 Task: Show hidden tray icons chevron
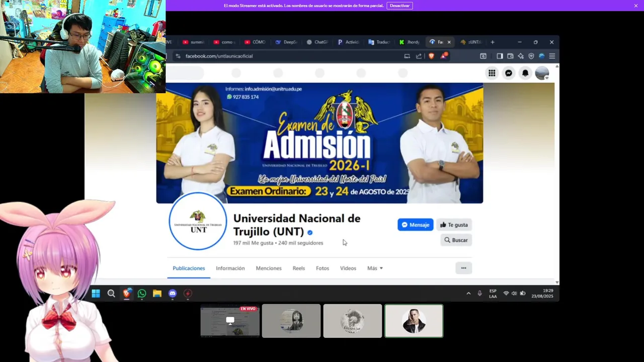[x=468, y=294]
